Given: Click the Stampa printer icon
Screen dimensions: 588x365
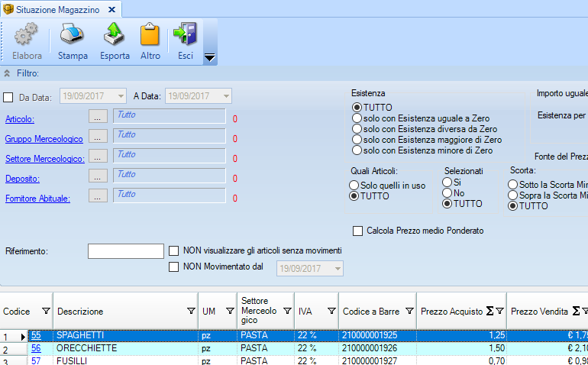Looking at the screenshot, I should point(73,36).
